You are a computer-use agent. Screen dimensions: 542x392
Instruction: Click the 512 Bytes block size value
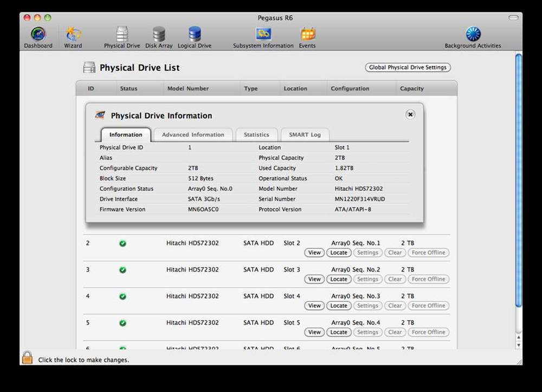pyautogui.click(x=201, y=178)
